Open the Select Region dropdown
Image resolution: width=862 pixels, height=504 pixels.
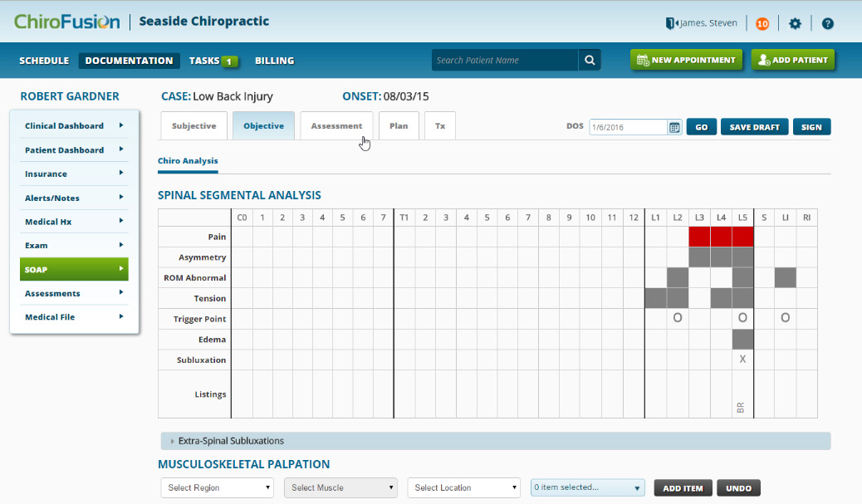coord(217,487)
